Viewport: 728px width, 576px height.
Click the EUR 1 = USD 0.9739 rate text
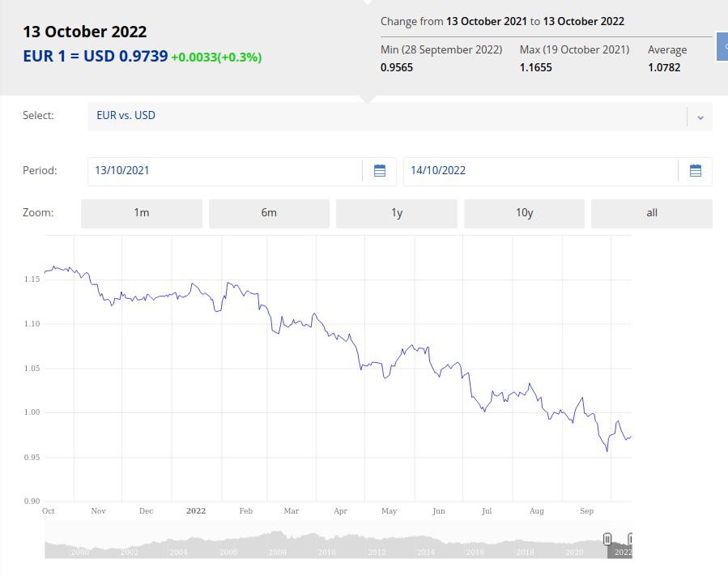[x=96, y=57]
